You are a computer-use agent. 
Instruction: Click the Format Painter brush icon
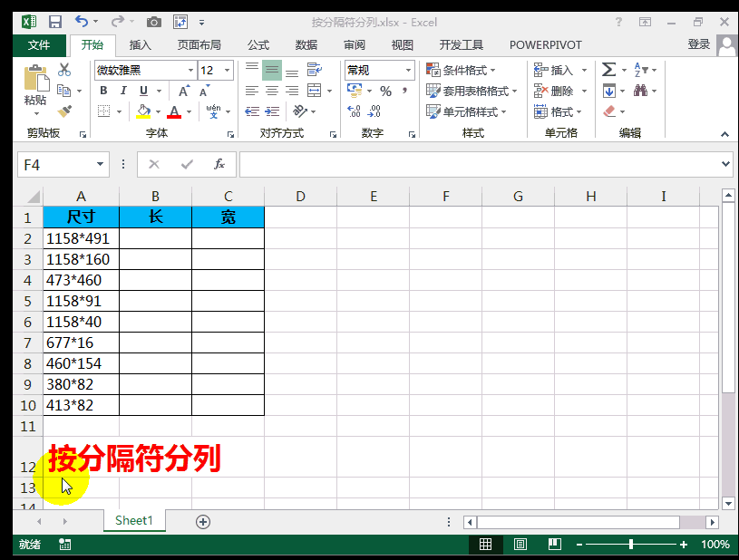pos(64,111)
